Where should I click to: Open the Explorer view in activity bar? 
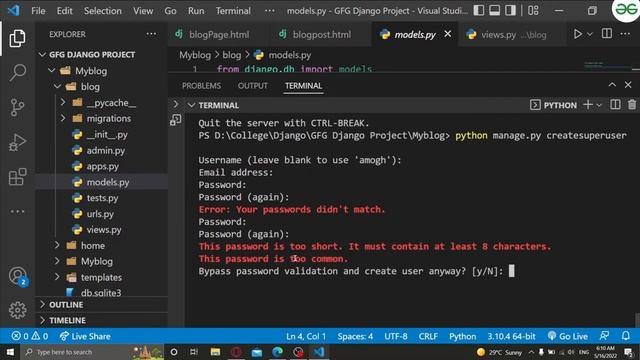tap(17, 38)
